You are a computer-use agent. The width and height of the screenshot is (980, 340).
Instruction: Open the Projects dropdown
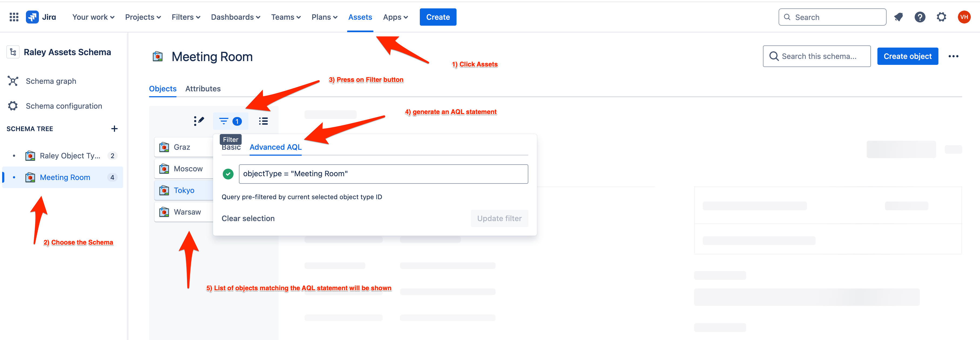pyautogui.click(x=143, y=17)
